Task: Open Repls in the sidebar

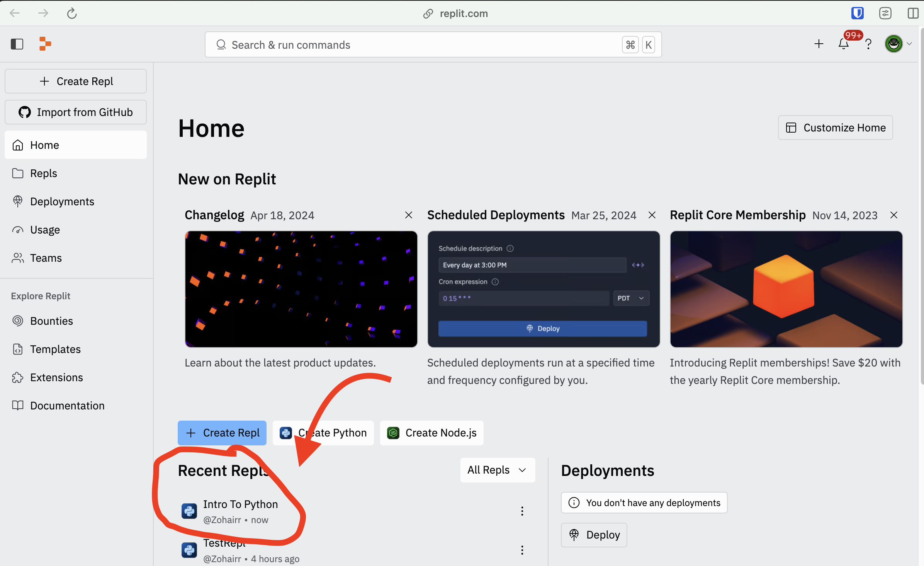Action: click(x=76, y=173)
